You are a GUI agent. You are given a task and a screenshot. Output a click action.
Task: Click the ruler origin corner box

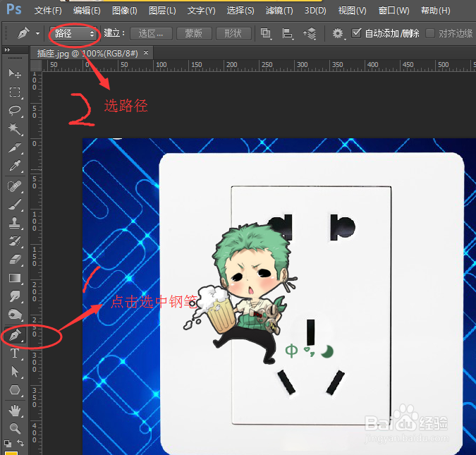36,66
